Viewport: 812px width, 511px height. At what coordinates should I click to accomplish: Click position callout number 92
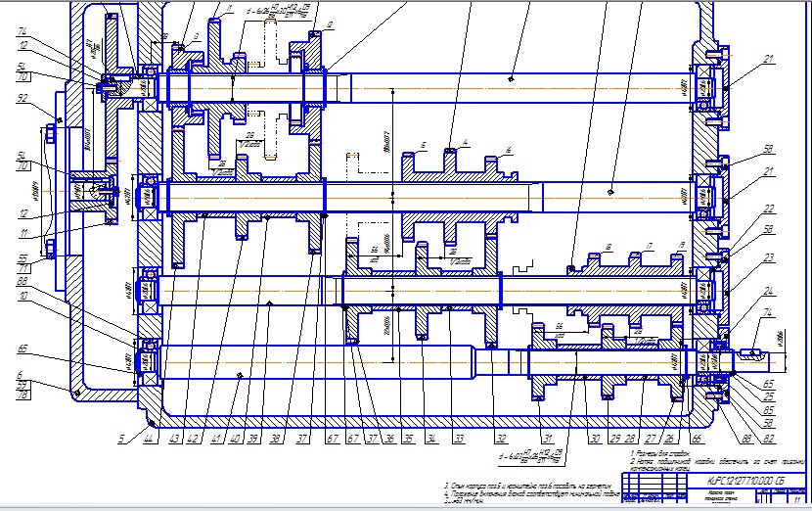[x=23, y=98]
